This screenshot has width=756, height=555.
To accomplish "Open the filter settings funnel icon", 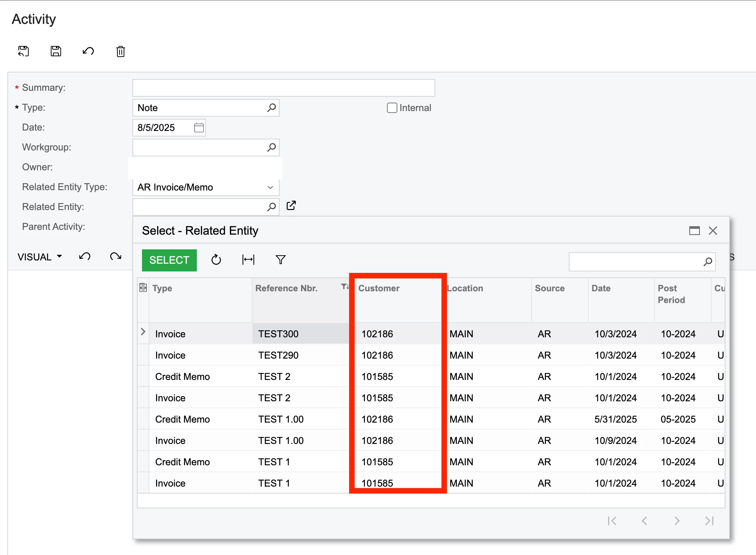I will click(x=281, y=260).
